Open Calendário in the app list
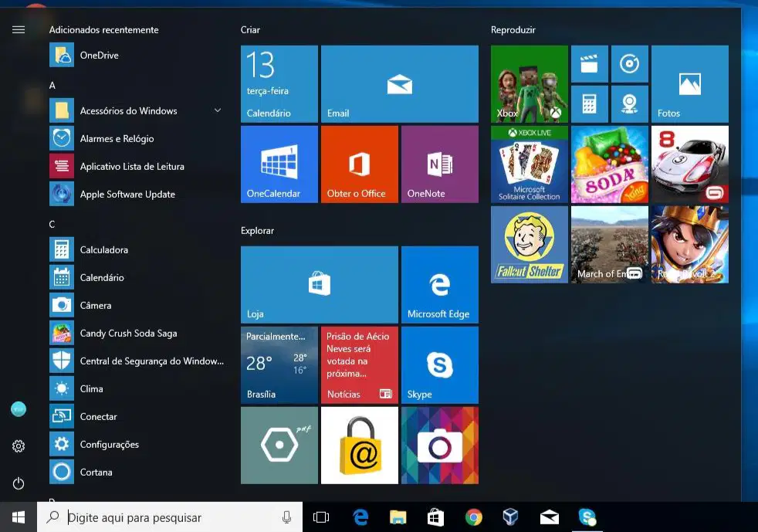The height and width of the screenshot is (532, 758). [137, 278]
